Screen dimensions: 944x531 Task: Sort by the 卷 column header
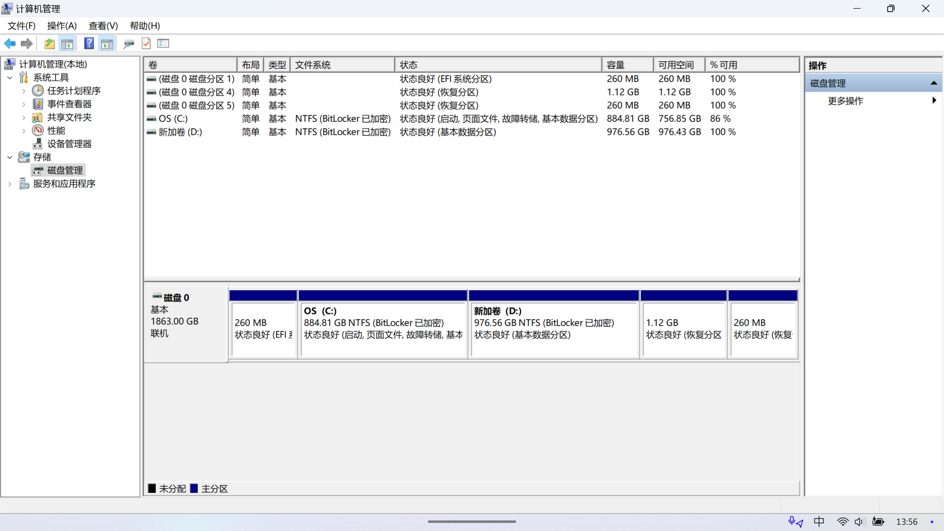[x=190, y=64]
